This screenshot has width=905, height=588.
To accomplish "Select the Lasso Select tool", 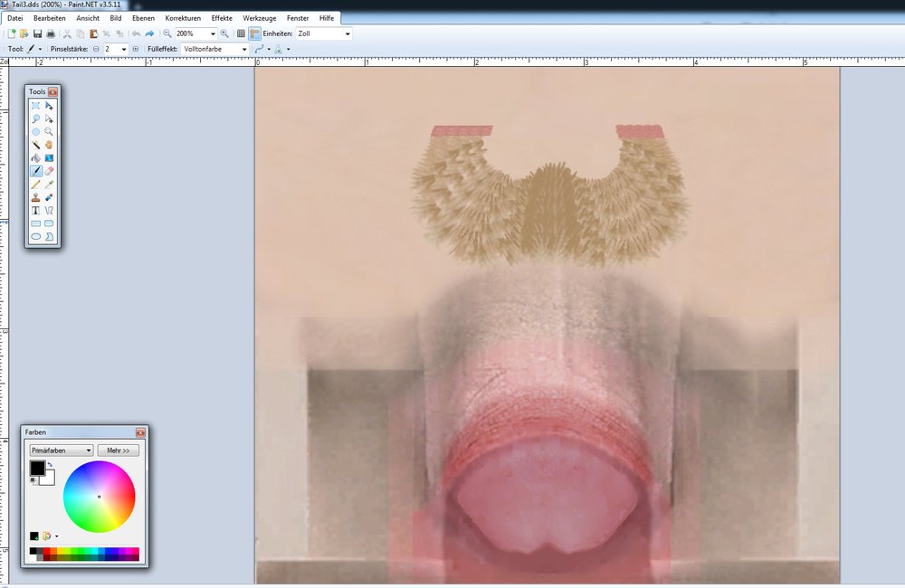I will pyautogui.click(x=36, y=119).
